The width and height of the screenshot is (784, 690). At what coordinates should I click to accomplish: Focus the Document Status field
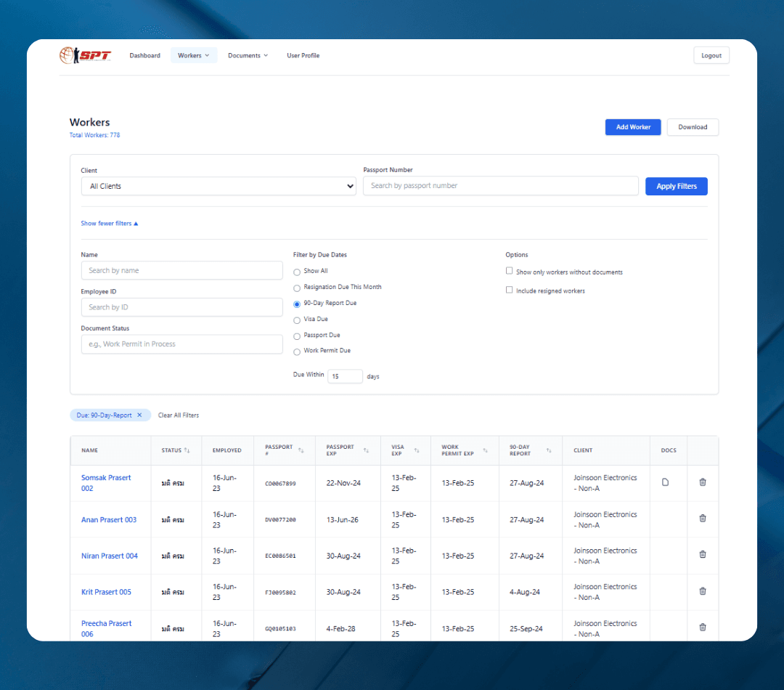click(x=182, y=344)
